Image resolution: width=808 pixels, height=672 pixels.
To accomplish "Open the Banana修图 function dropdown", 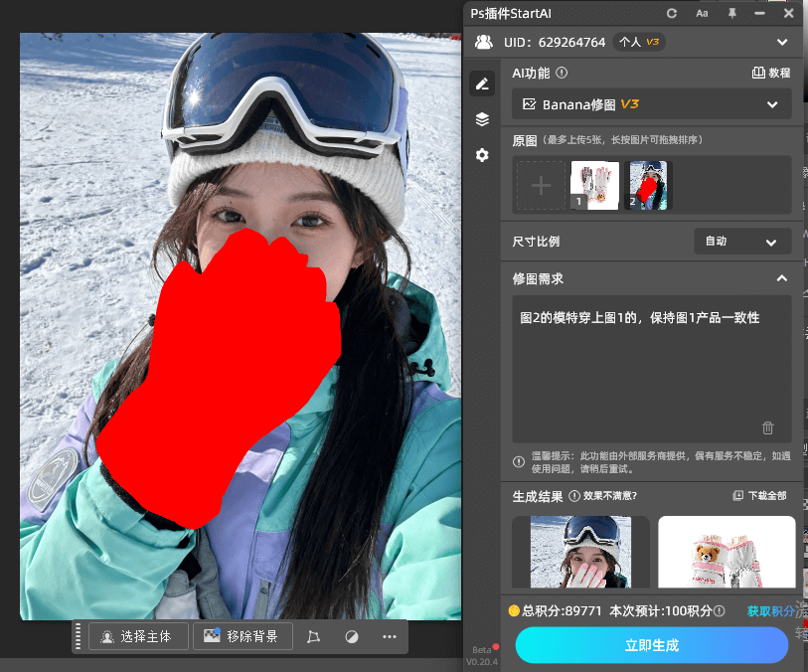I will [x=652, y=104].
